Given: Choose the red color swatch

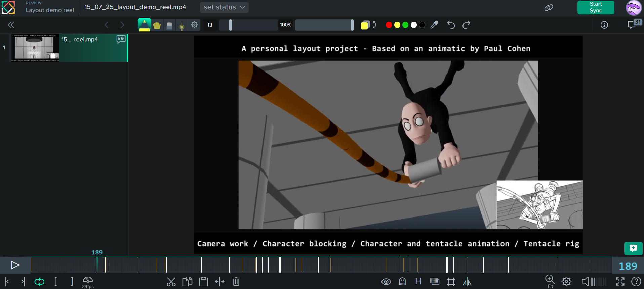Looking at the screenshot, I should coord(389,25).
